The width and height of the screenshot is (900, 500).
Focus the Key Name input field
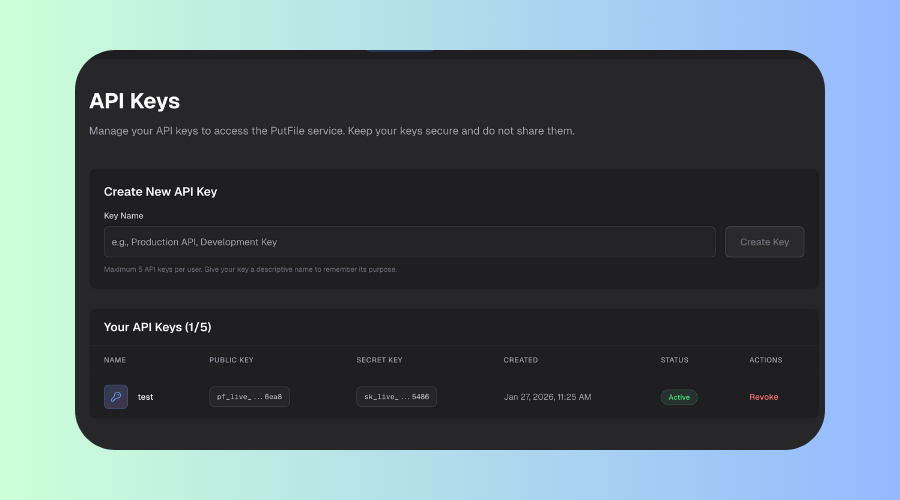[x=409, y=242]
